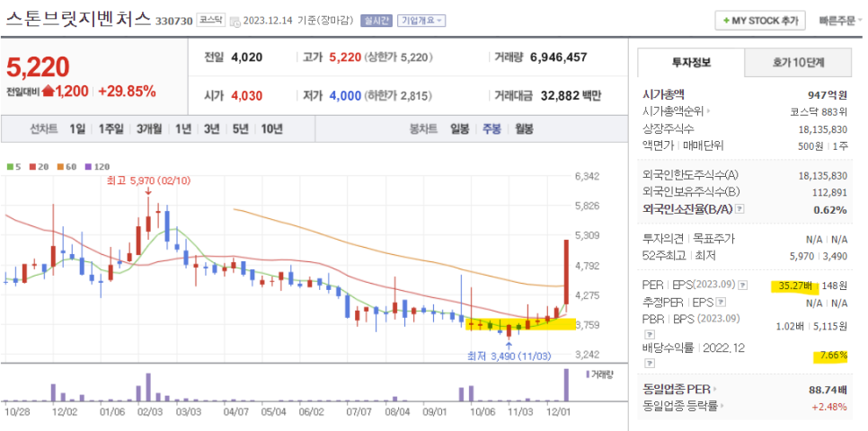Click the 시가총액 value 947억원
Image resolution: width=868 pixels, height=431 pixels.
pos(828,94)
